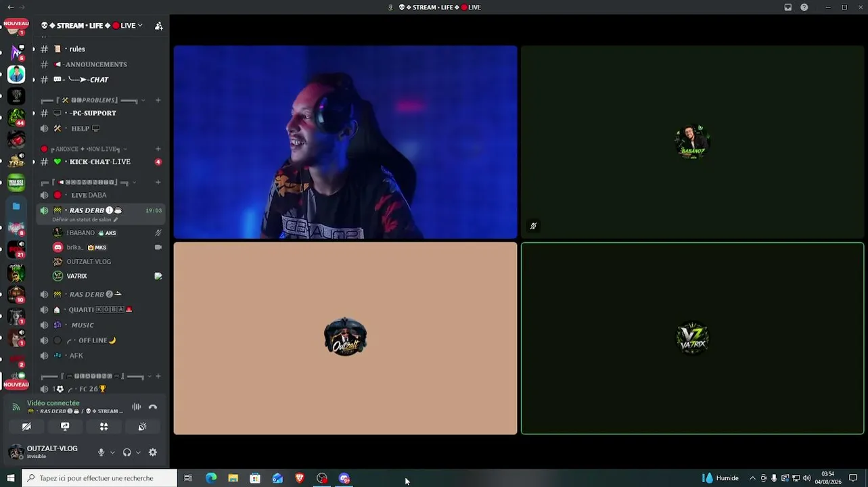The height and width of the screenshot is (487, 868).
Task: Open output device options arrow beside headphones
Action: tap(138, 453)
